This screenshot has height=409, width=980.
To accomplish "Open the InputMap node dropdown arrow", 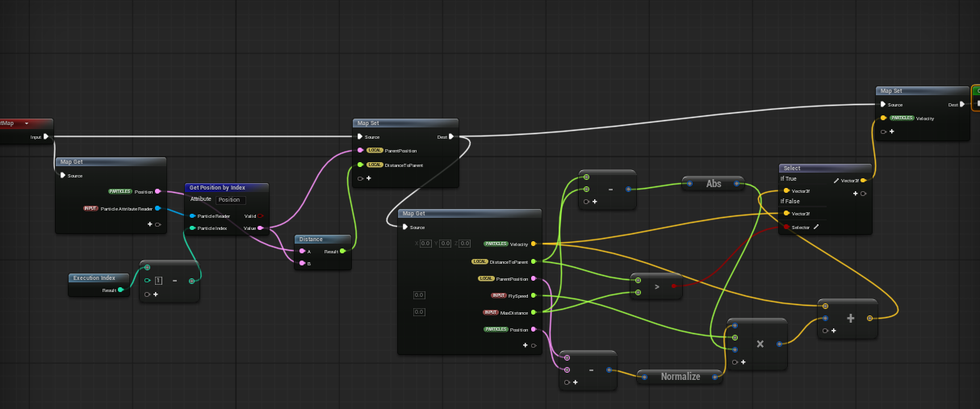I will pyautogui.click(x=27, y=123).
